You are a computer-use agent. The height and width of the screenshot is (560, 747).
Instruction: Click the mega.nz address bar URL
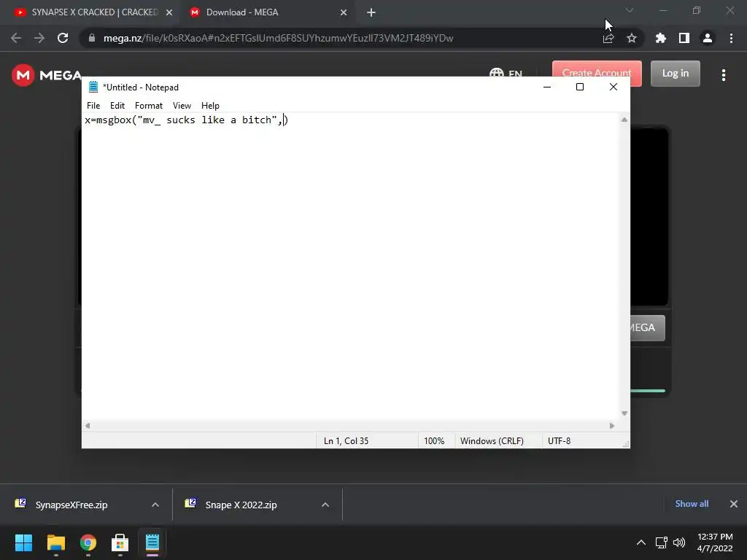point(278,38)
